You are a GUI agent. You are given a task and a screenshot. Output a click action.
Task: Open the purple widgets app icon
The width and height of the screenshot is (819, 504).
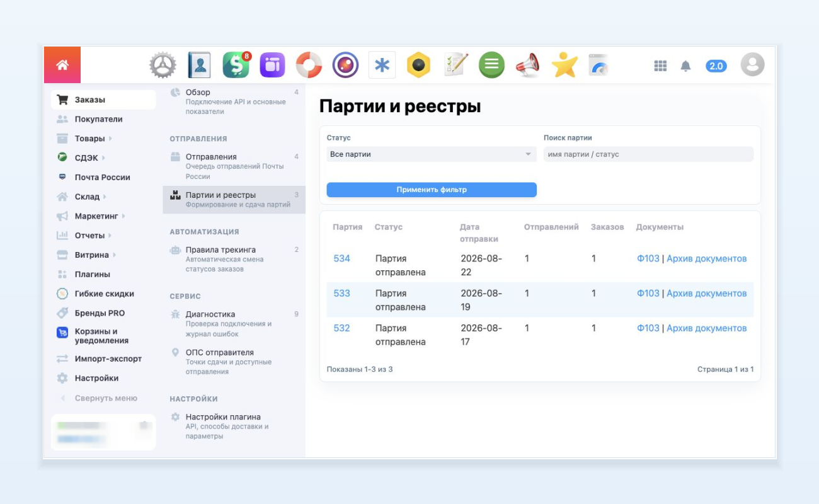coord(272,65)
